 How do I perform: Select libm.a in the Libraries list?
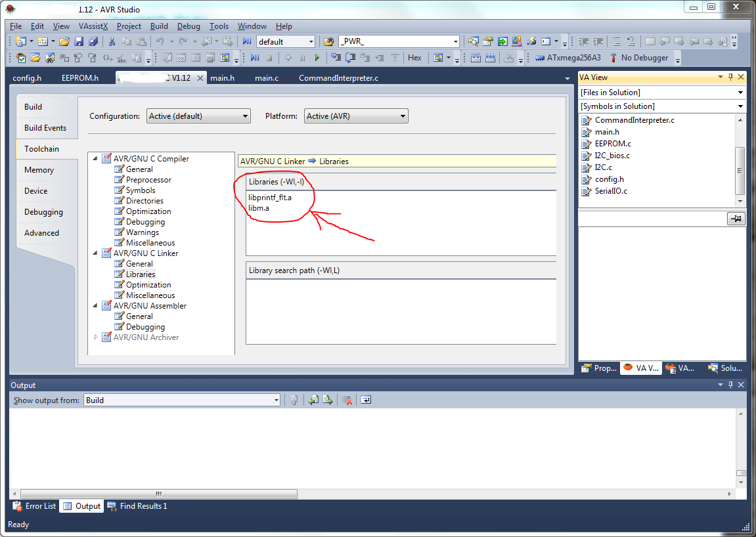259,208
